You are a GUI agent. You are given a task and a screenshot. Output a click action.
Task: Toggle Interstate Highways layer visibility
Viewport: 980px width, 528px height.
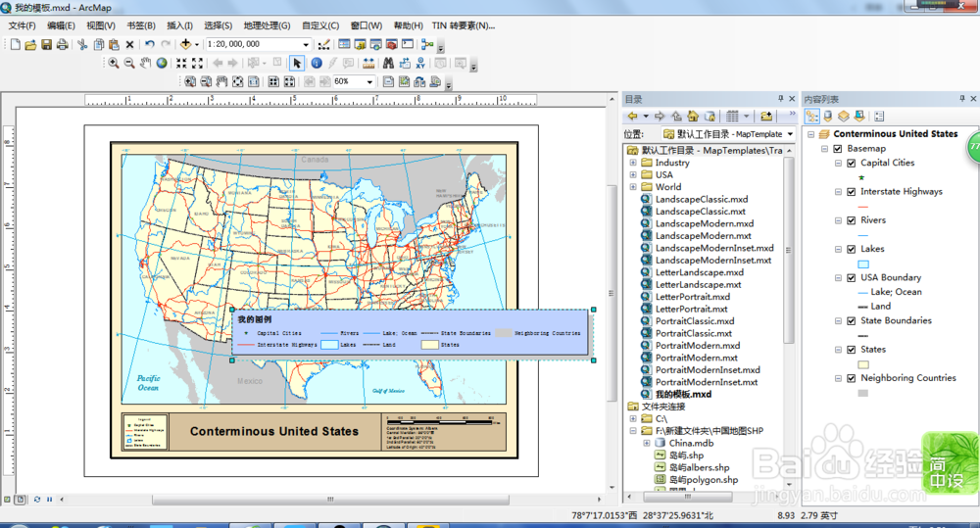(851, 192)
